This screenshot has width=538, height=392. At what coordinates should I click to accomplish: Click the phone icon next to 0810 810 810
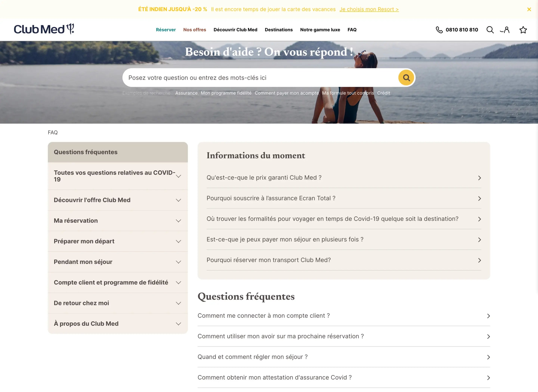(x=440, y=30)
